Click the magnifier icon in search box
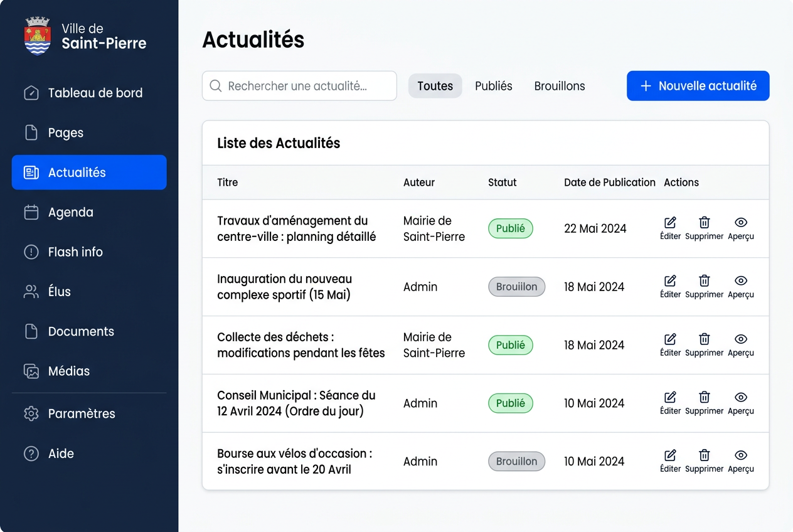The width and height of the screenshot is (793, 532). tap(216, 86)
